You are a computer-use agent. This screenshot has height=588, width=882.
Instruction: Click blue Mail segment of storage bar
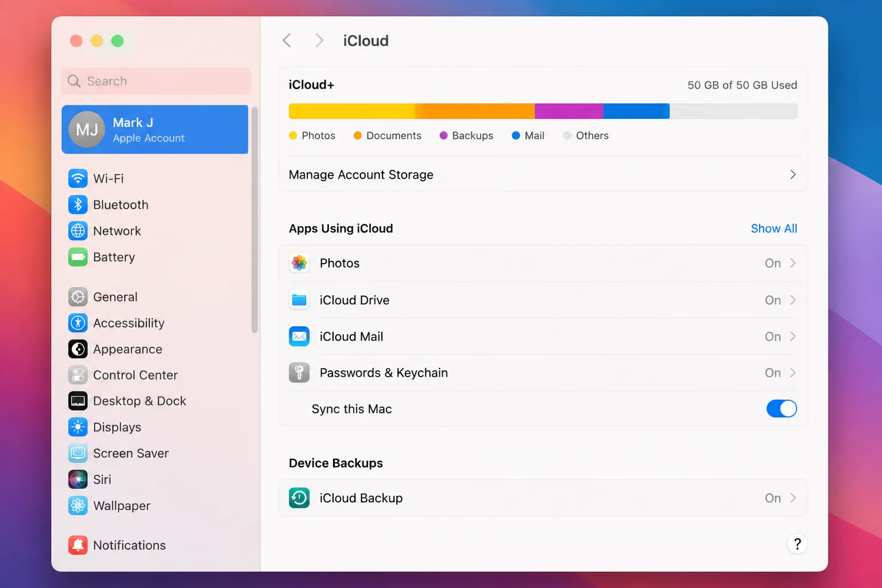pyautogui.click(x=636, y=111)
